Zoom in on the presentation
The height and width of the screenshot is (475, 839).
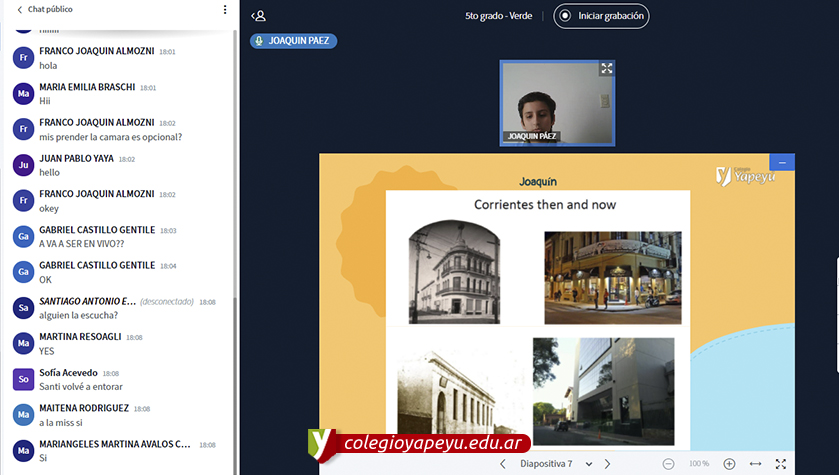click(x=729, y=464)
